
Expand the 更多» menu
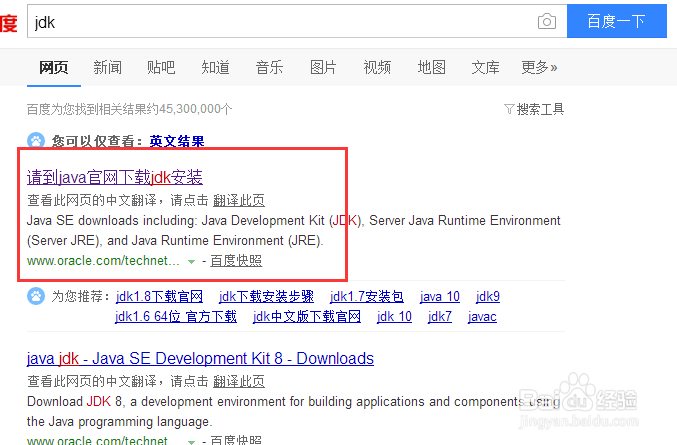click(x=539, y=67)
